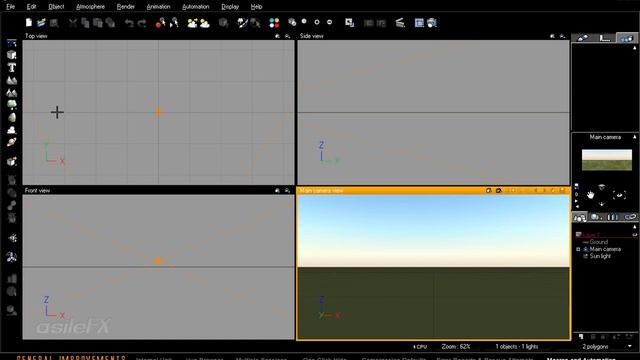Screen dimensions: 640x360
Task: Select the Links tab in world browser
Action: pyautogui.click(x=630, y=217)
